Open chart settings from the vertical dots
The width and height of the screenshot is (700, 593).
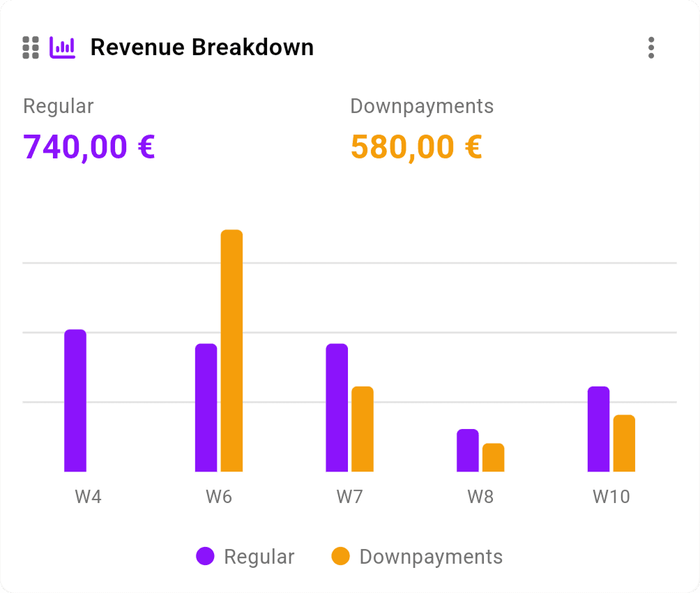click(650, 47)
